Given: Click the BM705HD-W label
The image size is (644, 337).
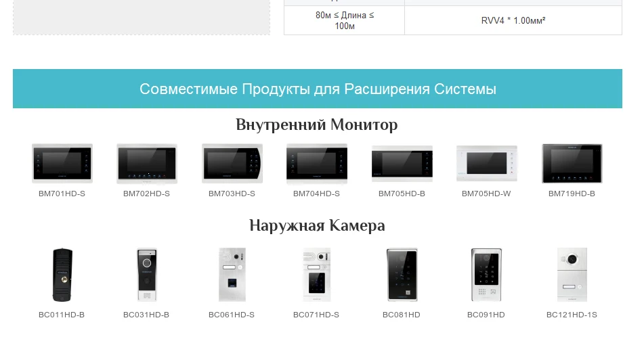Looking at the screenshot, I should click(x=486, y=194).
